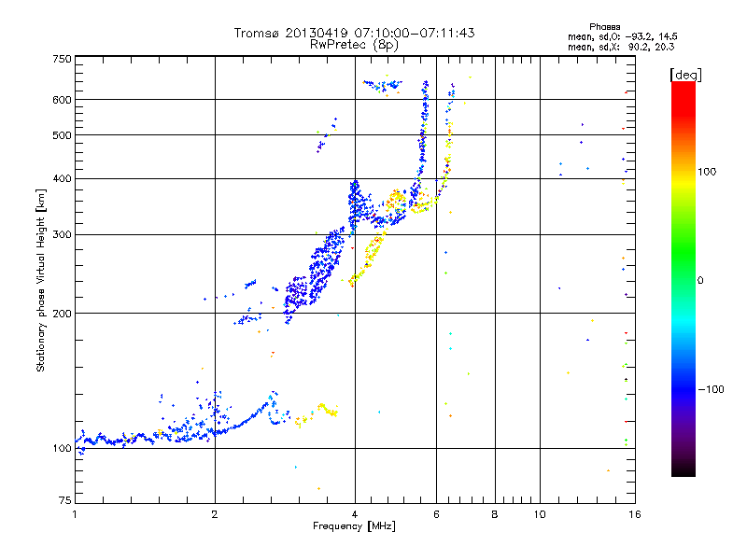Click the x-axis tick label '16'
Image resolution: width=747 pixels, height=560 pixels.
point(635,514)
